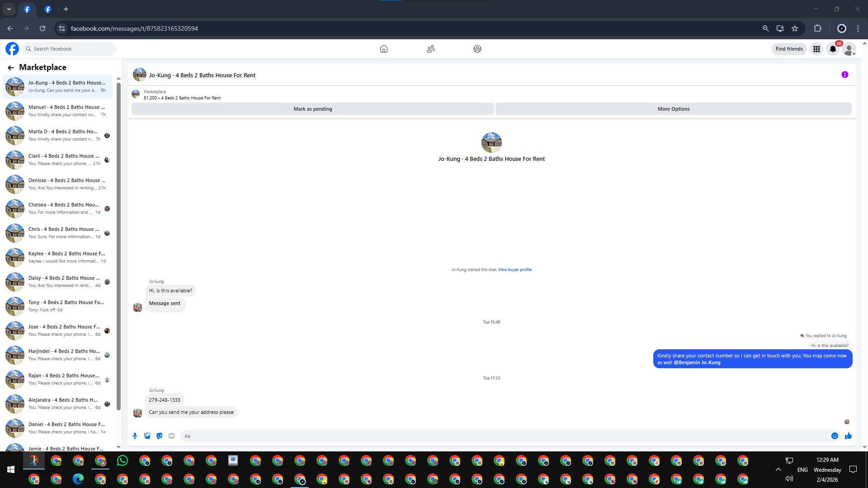Viewport: 868px width, 488px height.
Task: Click Mark as pending button
Action: coord(312,109)
